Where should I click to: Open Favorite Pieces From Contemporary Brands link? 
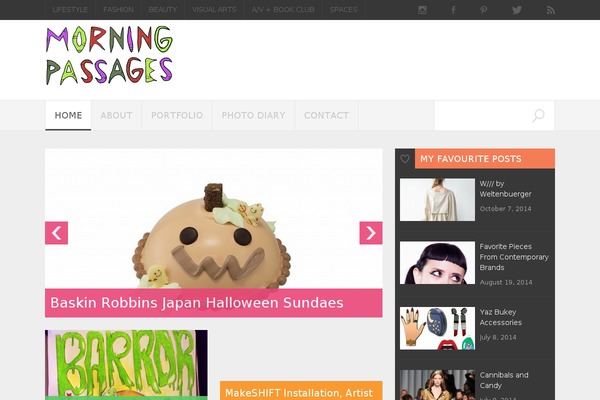pyautogui.click(x=514, y=257)
